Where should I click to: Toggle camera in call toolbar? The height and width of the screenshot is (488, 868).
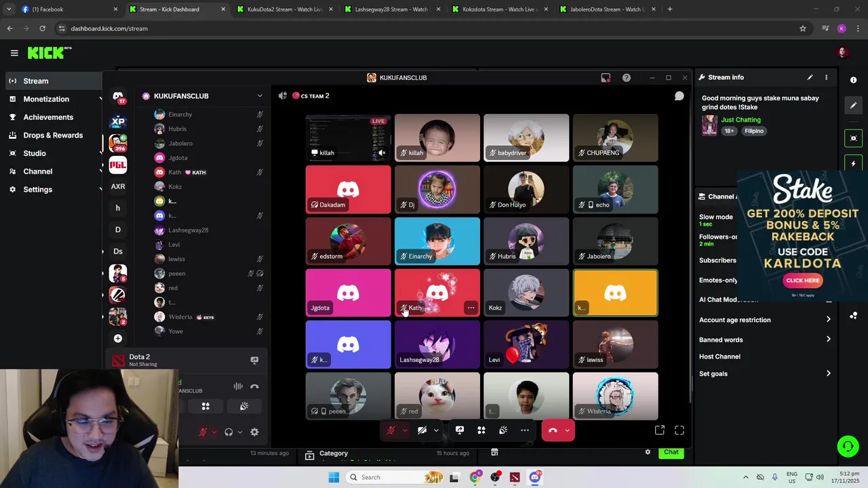(422, 430)
